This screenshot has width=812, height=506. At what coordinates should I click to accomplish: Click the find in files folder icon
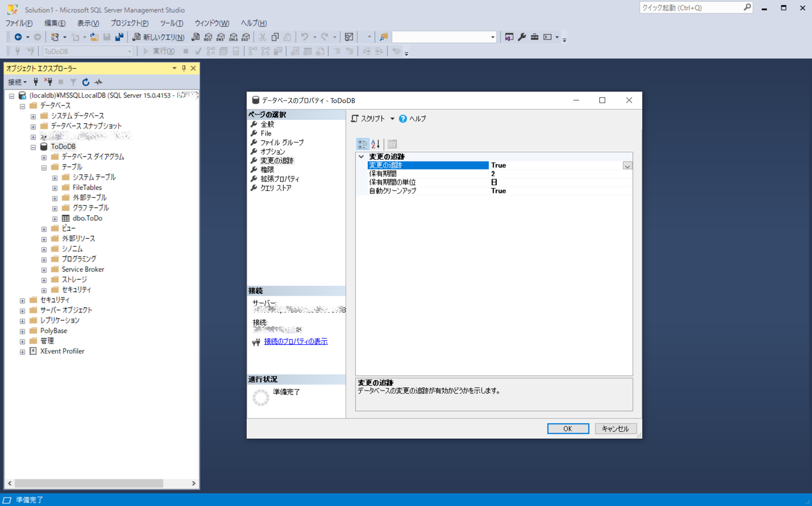[x=383, y=37]
